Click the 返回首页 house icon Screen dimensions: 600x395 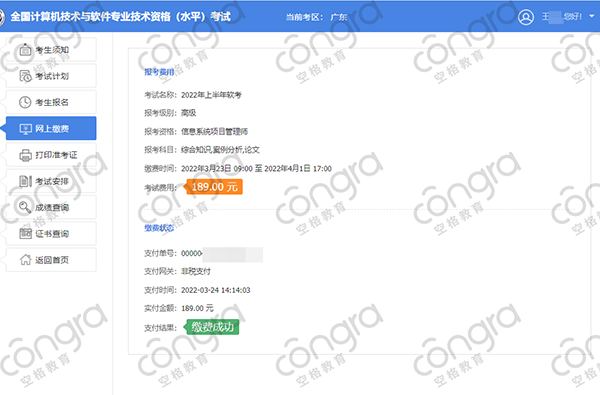25,260
